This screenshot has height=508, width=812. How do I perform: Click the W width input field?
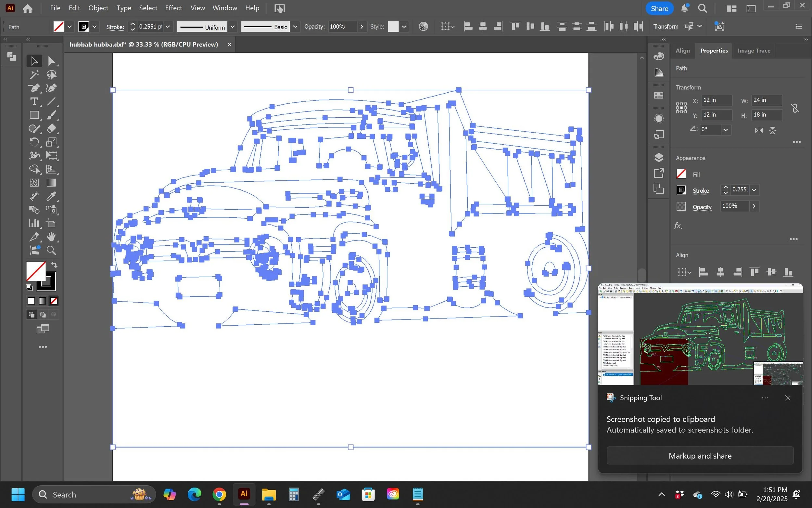click(766, 100)
